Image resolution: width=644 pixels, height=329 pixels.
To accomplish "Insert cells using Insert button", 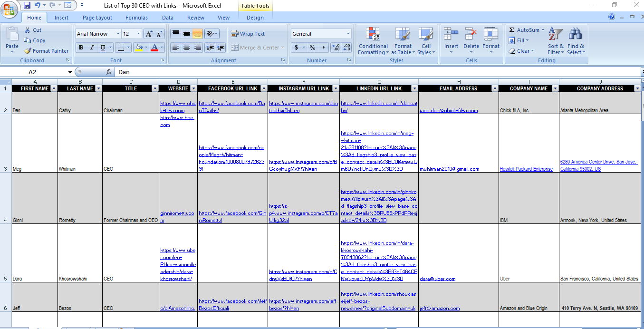I will [x=451, y=41].
